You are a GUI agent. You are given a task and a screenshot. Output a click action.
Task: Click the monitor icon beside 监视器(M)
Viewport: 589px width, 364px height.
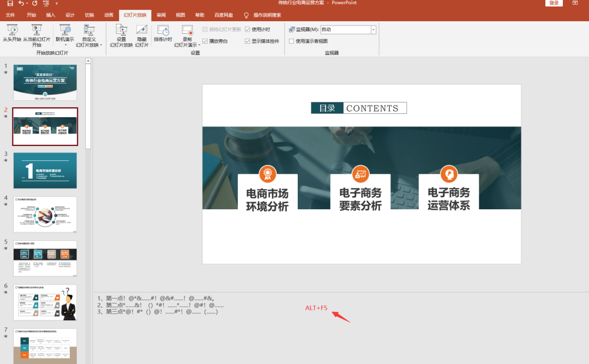(292, 29)
